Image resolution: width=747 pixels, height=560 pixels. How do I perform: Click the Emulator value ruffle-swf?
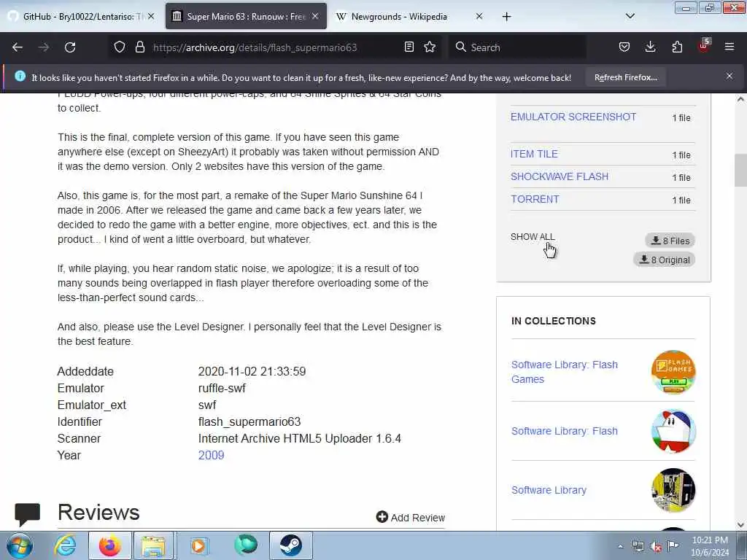(222, 388)
